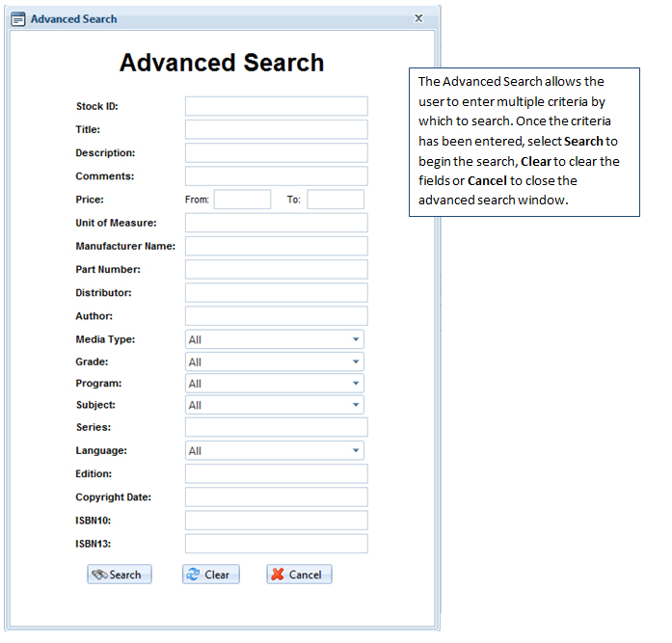
Task: Click the Copyright Date text field
Action: (x=276, y=497)
